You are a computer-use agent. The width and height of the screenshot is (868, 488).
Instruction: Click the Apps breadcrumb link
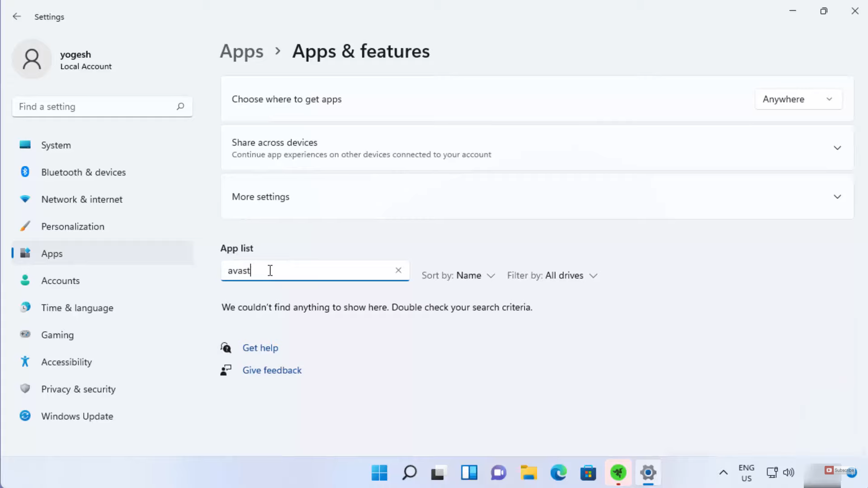[241, 52]
